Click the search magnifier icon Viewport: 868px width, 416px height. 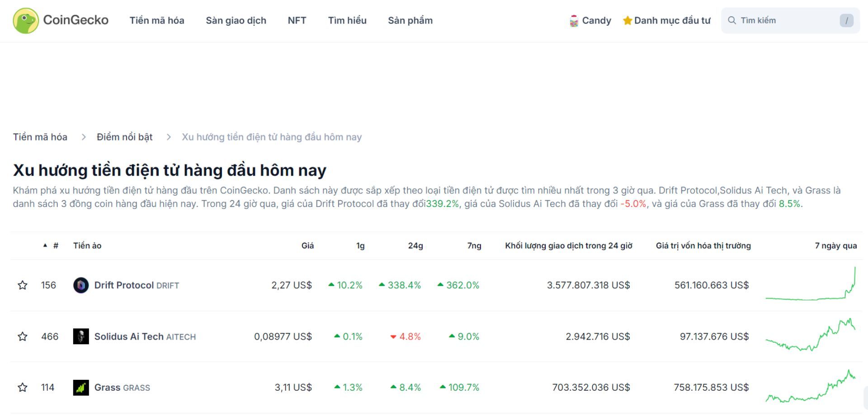click(x=732, y=20)
